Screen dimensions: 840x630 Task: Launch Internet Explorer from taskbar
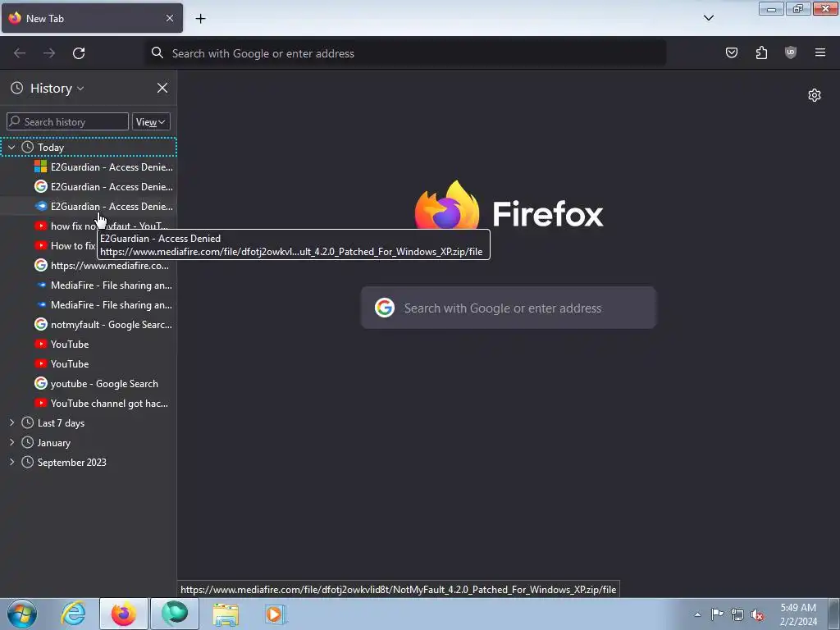[73, 614]
